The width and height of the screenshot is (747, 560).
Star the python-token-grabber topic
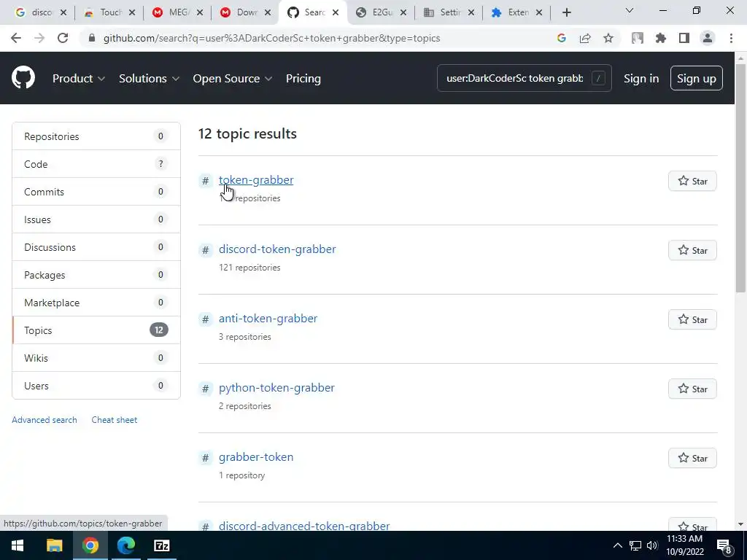coord(692,389)
